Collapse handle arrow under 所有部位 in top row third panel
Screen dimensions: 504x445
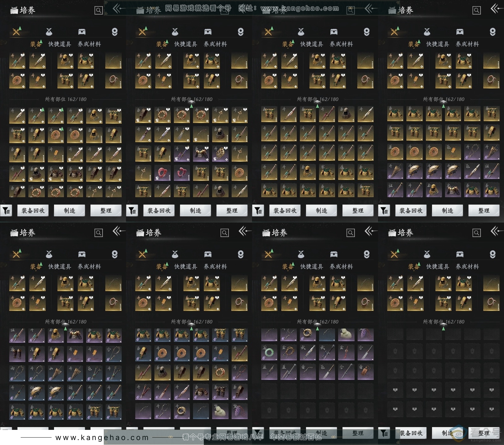click(317, 104)
